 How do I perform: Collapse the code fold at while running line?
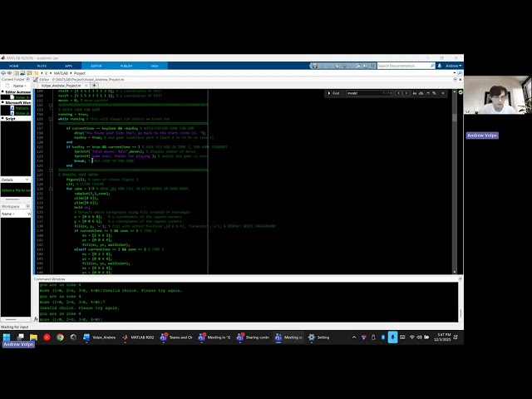click(x=51, y=119)
